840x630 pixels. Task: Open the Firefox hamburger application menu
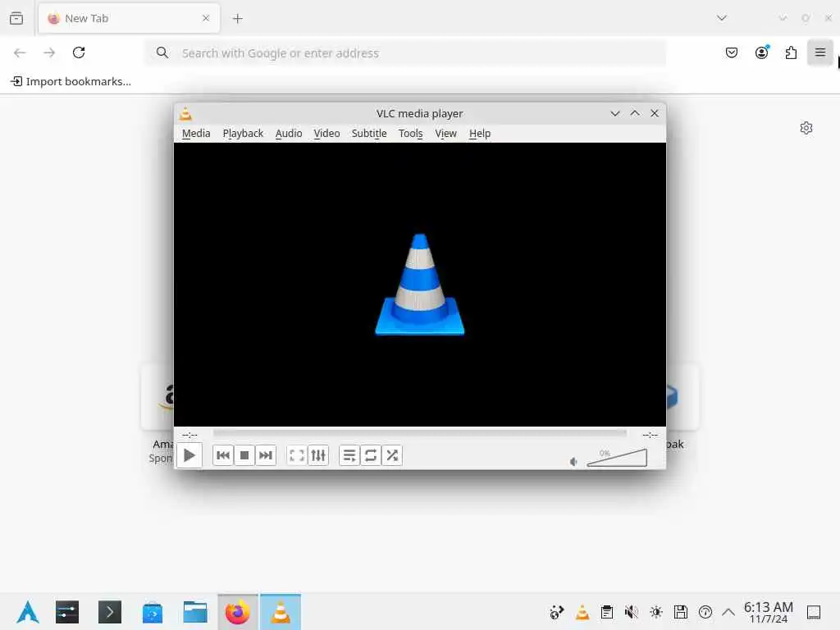click(820, 52)
